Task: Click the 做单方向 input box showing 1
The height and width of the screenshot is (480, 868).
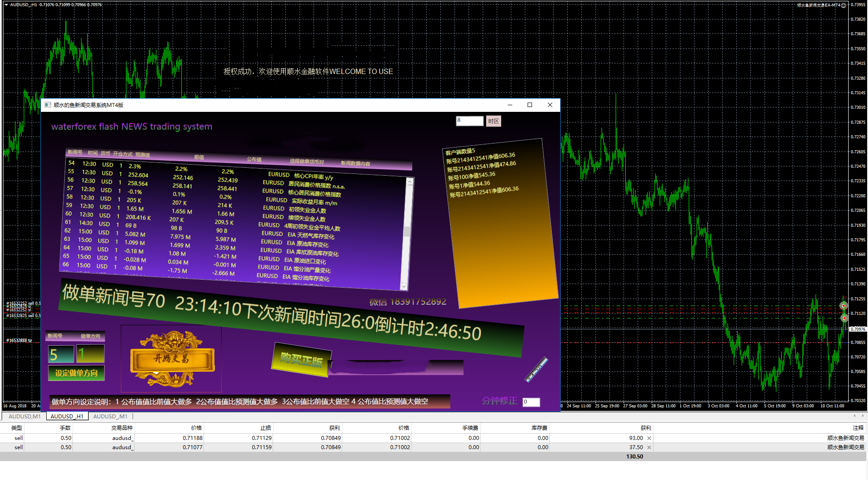Action: 90,354
